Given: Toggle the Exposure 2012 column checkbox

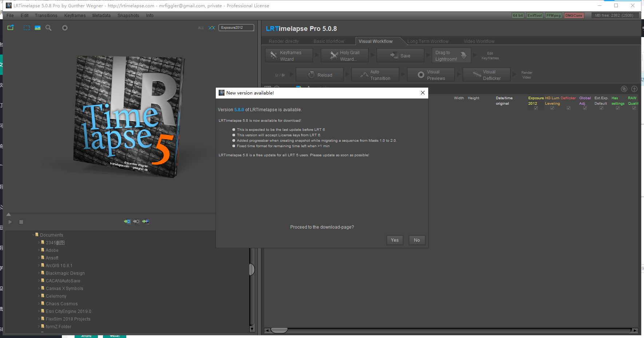Looking at the screenshot, I should (x=536, y=108).
